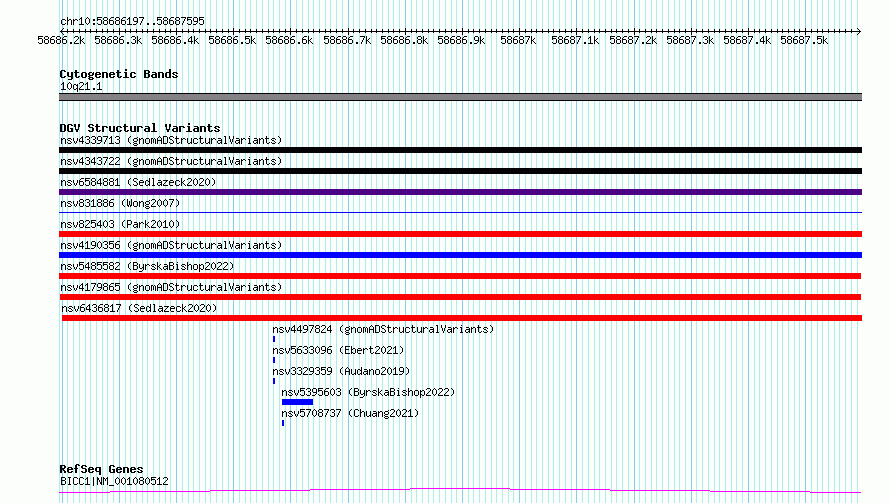The image size is (890, 503).
Task: Click the 58687.3k ruler label
Action: click(x=690, y=41)
